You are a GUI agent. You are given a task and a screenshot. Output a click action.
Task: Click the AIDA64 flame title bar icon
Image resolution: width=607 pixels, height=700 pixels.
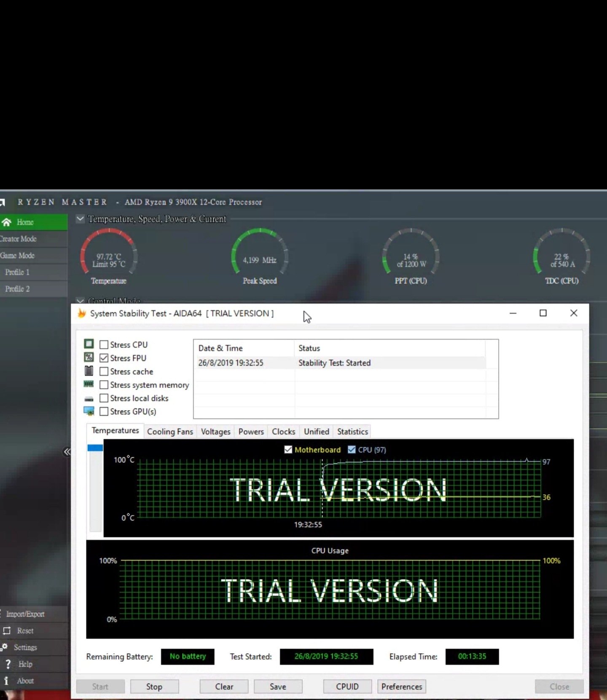[82, 313]
